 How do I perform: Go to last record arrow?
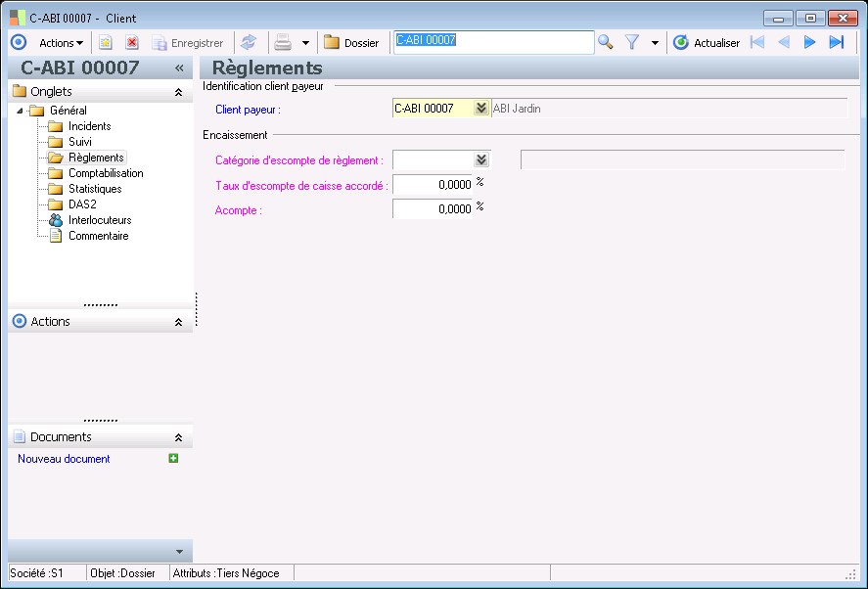pyautogui.click(x=837, y=42)
